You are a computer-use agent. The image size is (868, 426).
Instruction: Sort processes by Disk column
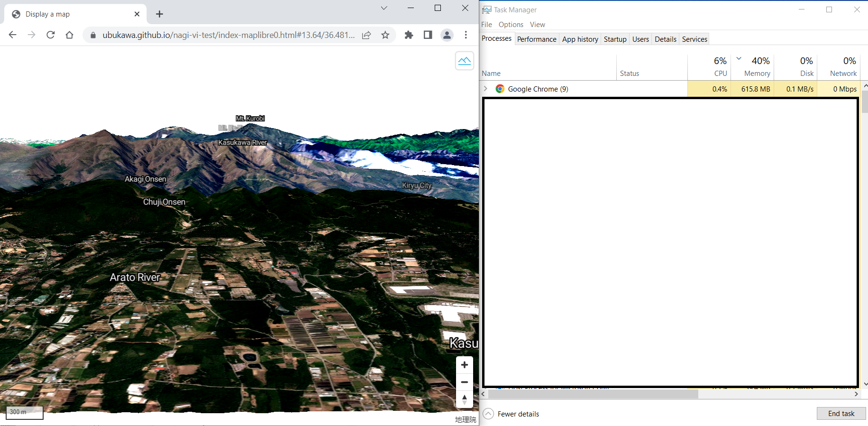[795, 67]
